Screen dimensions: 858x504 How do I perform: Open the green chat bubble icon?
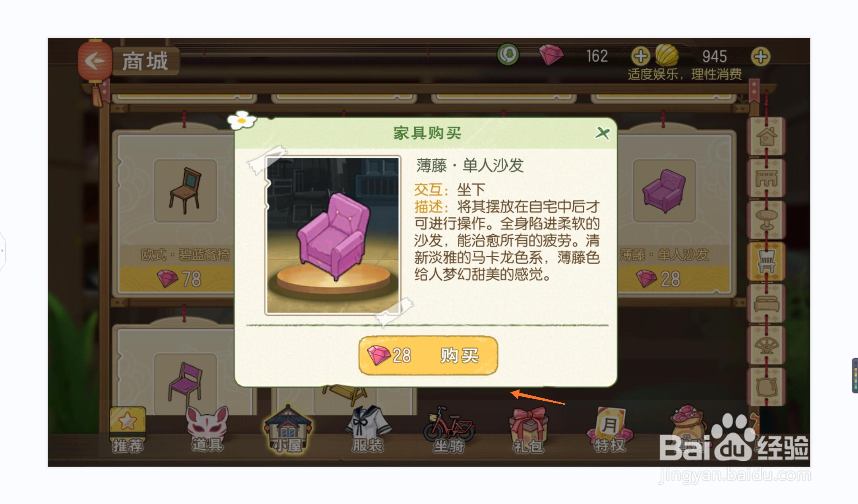(x=508, y=54)
